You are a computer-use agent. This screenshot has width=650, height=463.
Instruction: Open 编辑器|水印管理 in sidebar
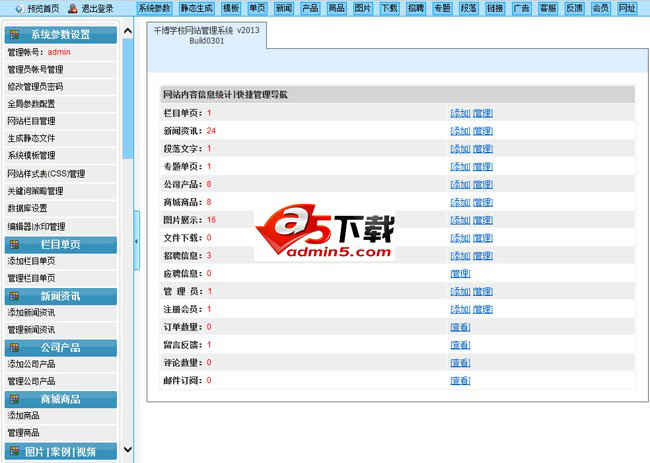pyautogui.click(x=36, y=227)
